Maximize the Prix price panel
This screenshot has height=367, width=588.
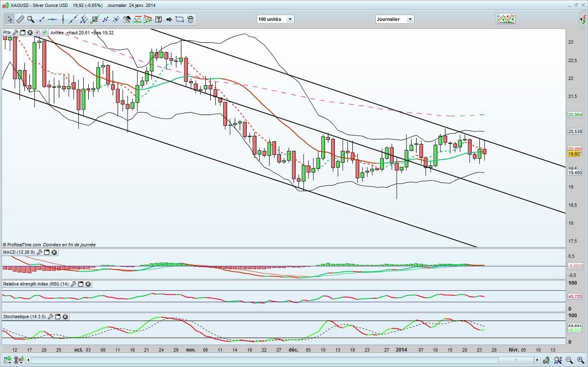coord(22,32)
